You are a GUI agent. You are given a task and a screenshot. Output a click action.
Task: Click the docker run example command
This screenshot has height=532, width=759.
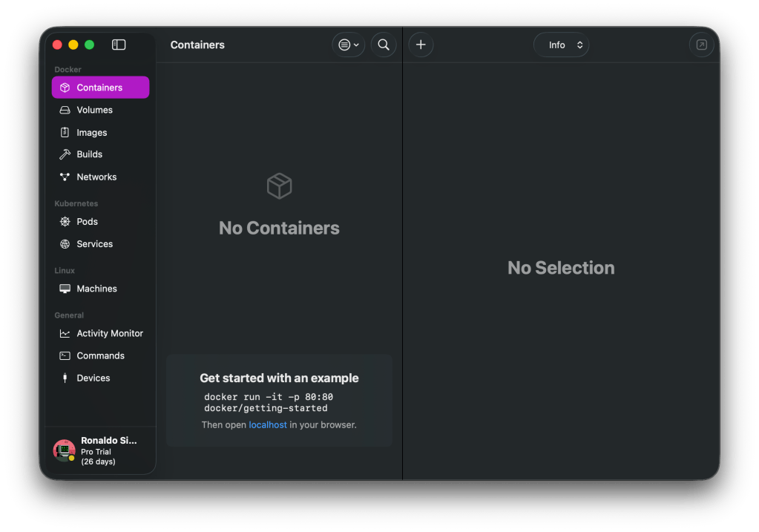[269, 402]
